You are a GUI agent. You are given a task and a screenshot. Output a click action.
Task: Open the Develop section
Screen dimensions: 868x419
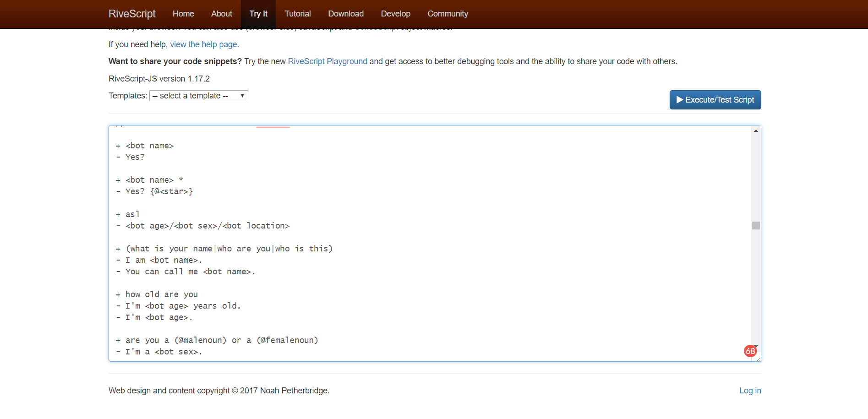(395, 13)
